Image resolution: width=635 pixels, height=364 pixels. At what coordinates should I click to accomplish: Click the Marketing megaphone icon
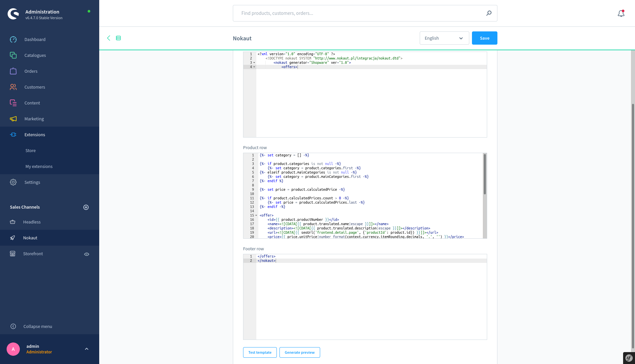(13, 119)
